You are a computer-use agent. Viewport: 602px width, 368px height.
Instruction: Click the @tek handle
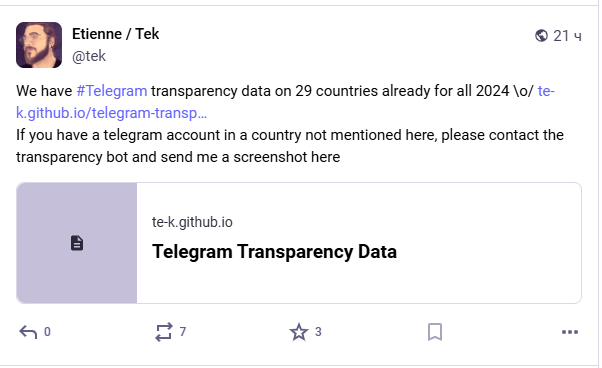(89, 56)
